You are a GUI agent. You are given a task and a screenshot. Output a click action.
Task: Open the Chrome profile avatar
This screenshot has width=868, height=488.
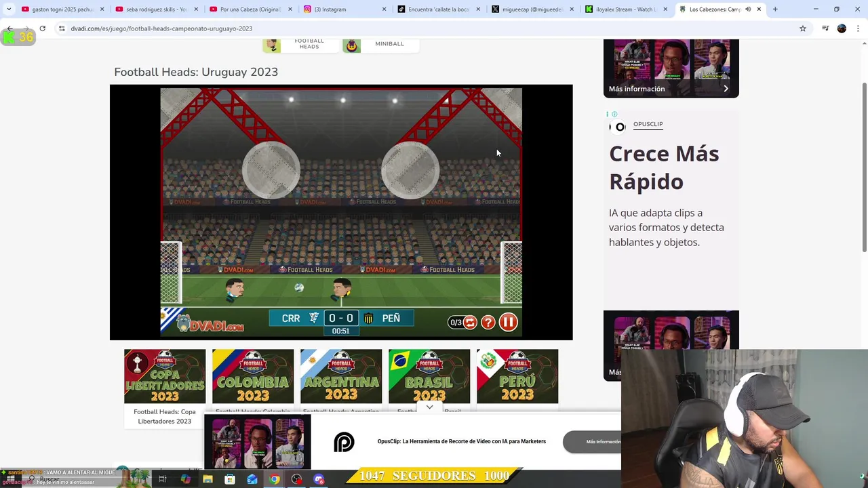tap(842, 28)
